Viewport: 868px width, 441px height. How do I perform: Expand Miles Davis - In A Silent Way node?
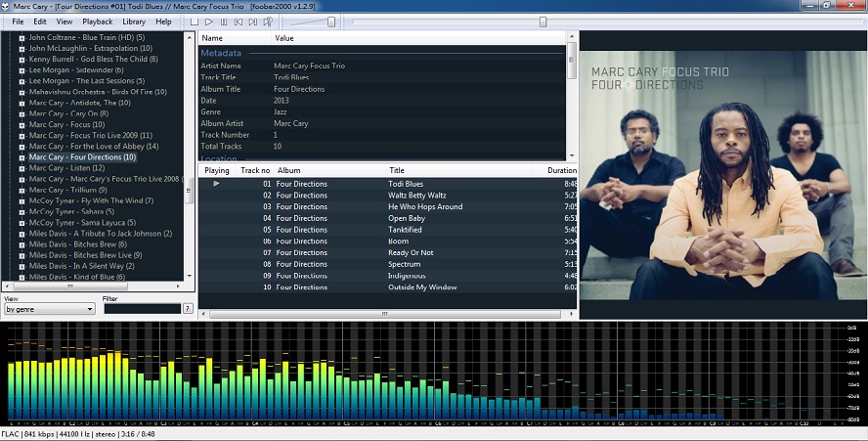22,266
